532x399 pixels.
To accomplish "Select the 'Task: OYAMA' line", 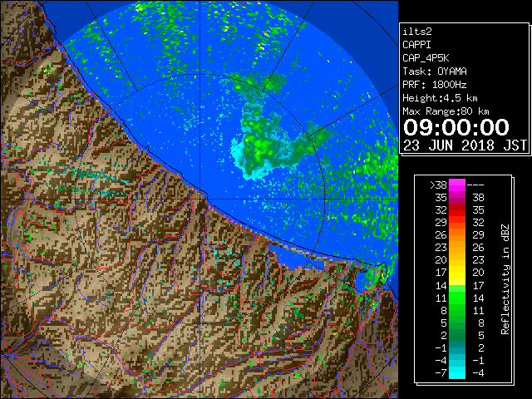I will click(435, 71).
